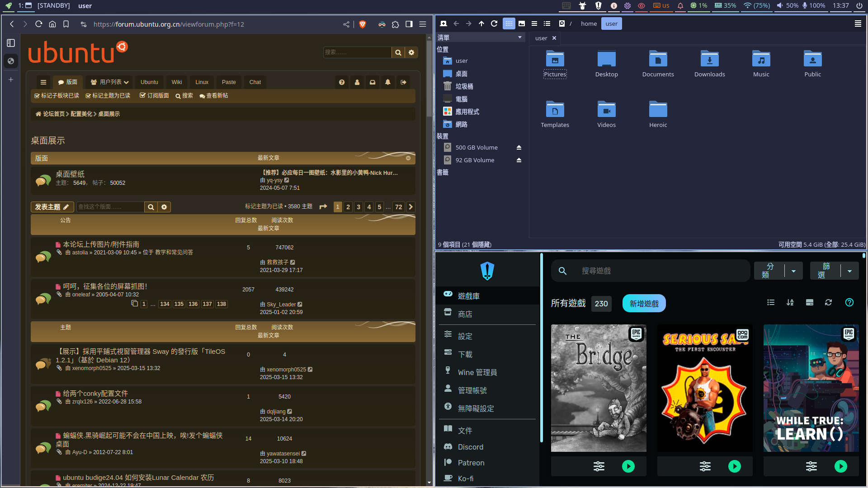
Task: Open the forum hamburger quick links
Action: pos(43,82)
